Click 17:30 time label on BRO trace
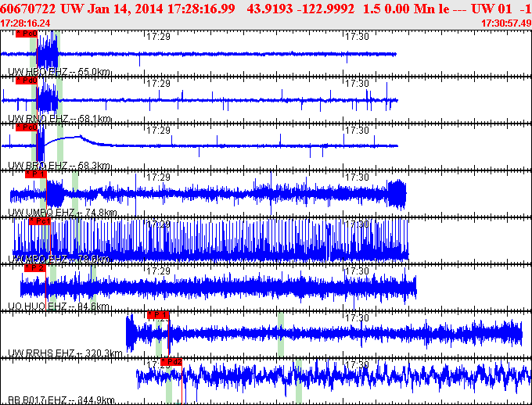Image resolution: width=532 pixels, height=405 pixels. click(357, 131)
